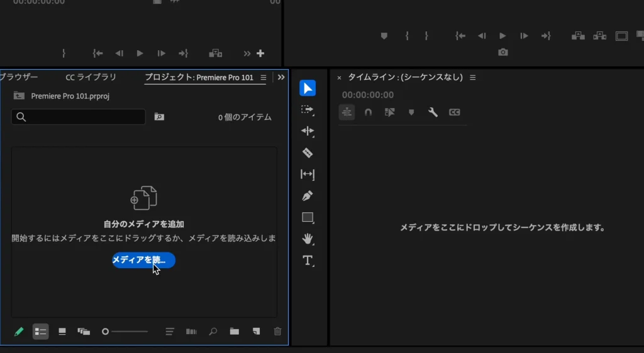Click timeline timecode 00:00:00:00

point(367,95)
